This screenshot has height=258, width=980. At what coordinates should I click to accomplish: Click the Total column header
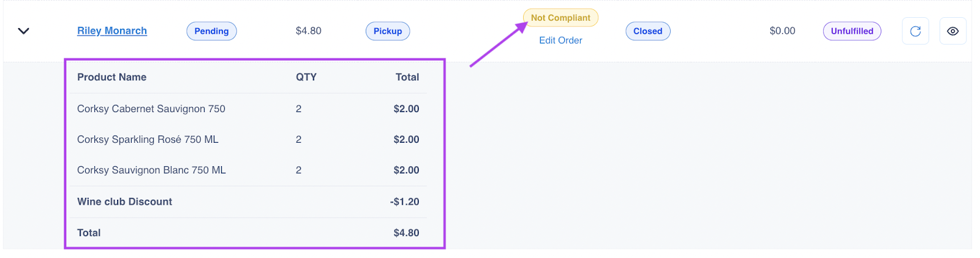(407, 77)
